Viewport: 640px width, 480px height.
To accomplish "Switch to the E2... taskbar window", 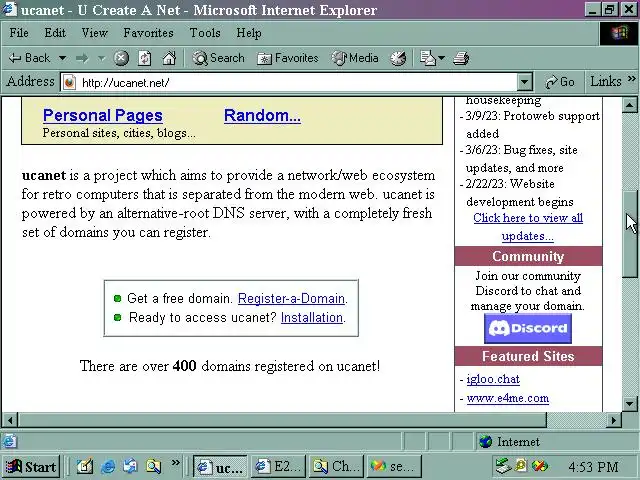I will (278, 467).
